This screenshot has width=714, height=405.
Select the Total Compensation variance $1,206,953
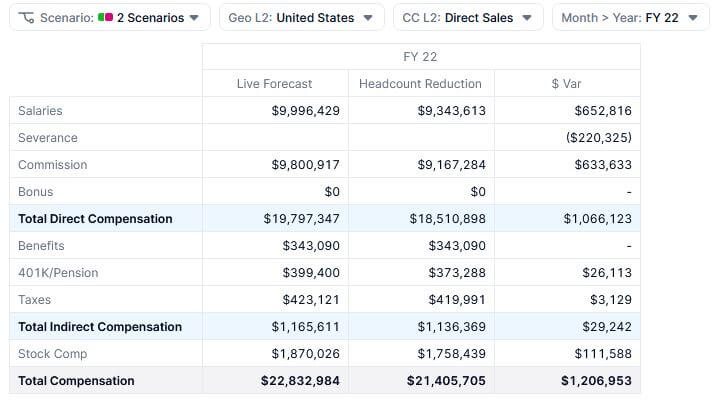tap(596, 381)
